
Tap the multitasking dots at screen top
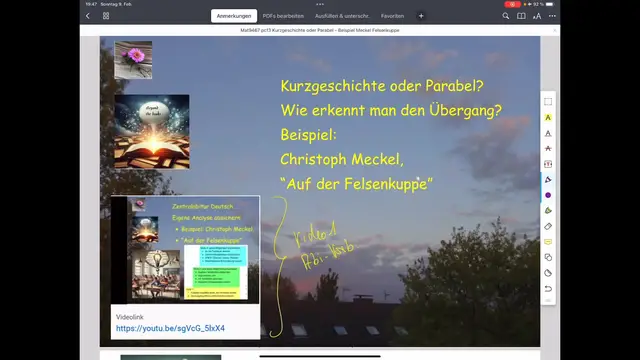coord(320,4)
